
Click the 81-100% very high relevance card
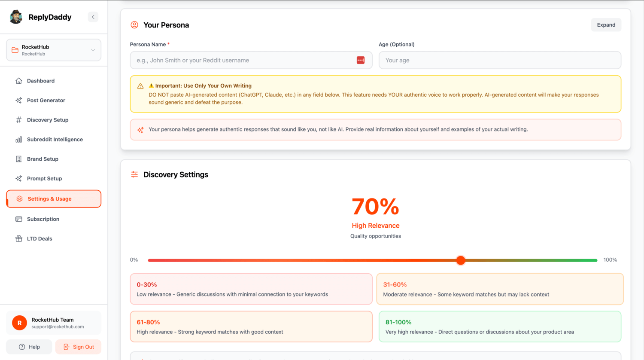point(500,326)
